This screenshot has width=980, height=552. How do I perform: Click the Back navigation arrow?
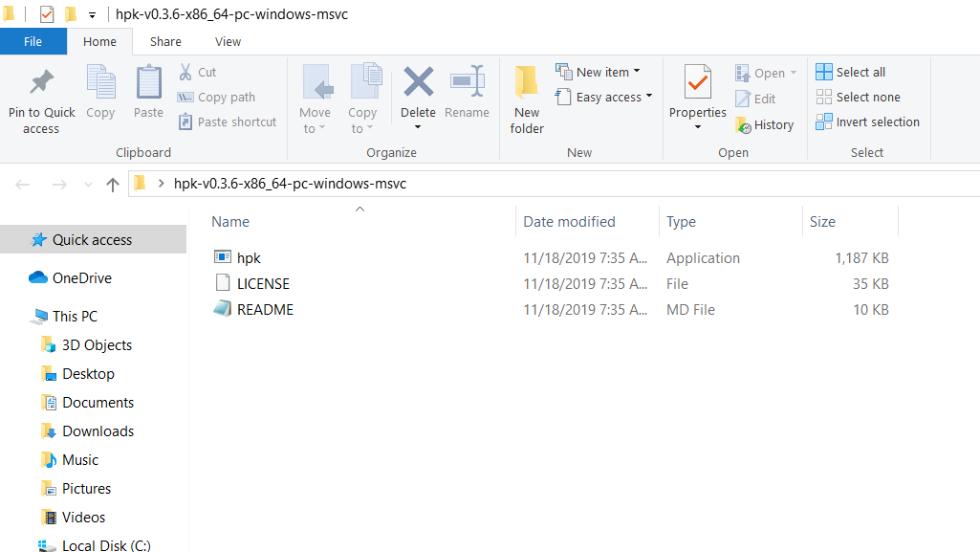pos(23,185)
